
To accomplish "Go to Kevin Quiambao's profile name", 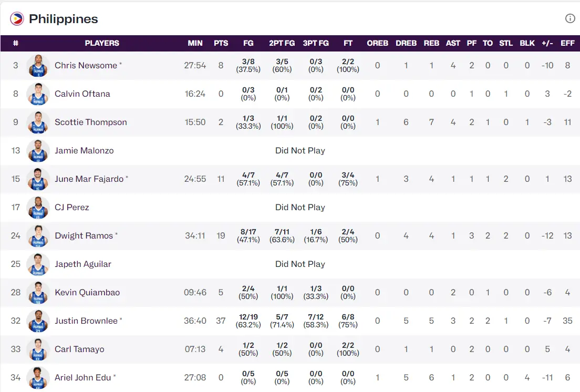I will (x=87, y=293).
